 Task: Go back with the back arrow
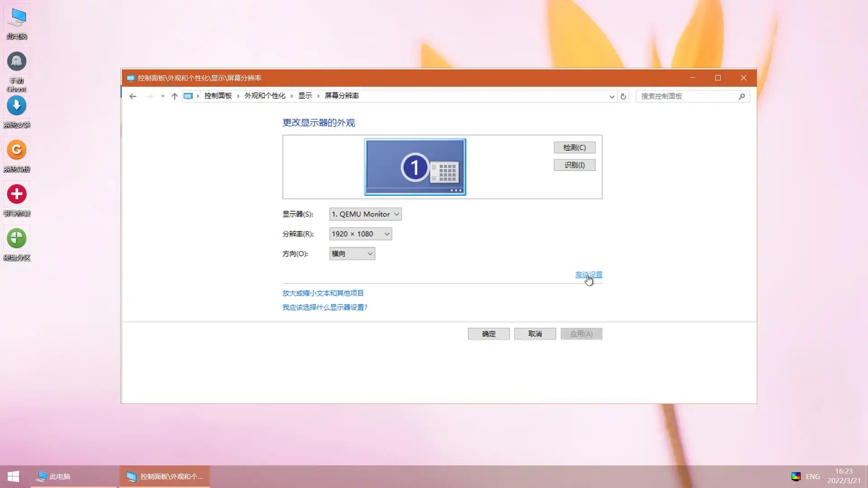tap(132, 96)
